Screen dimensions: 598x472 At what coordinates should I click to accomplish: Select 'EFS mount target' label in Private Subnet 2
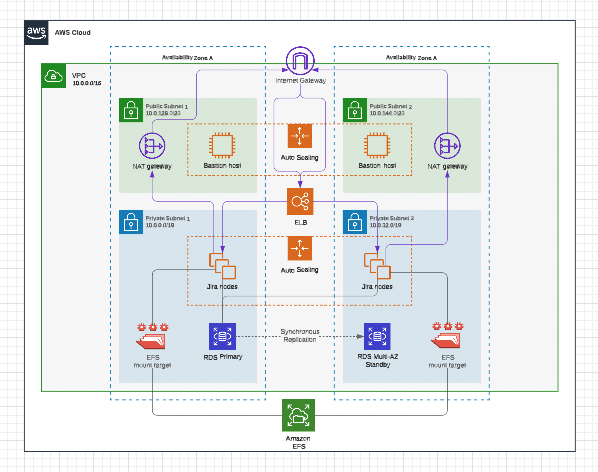pyautogui.click(x=447, y=361)
